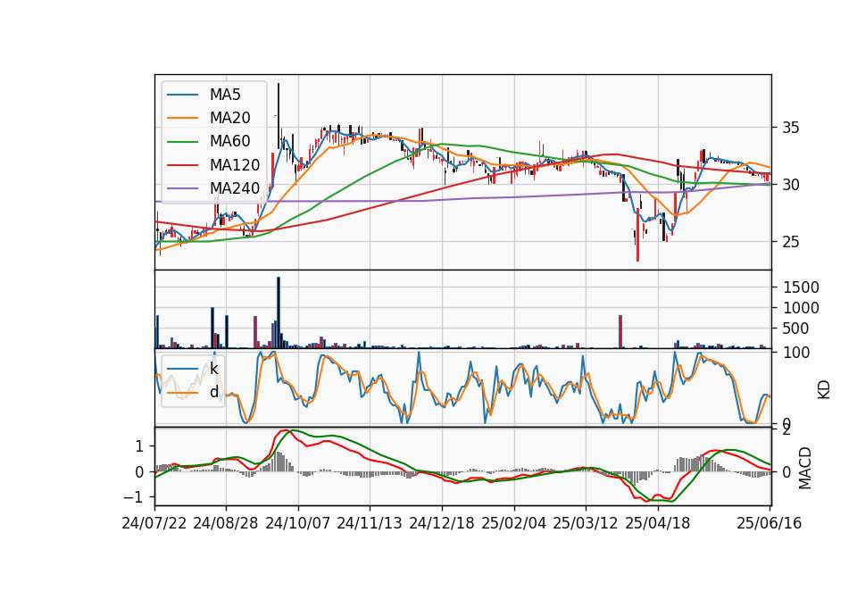Click the d legend label in KD panel
Screen dimensions: 857x616
(x=213, y=392)
